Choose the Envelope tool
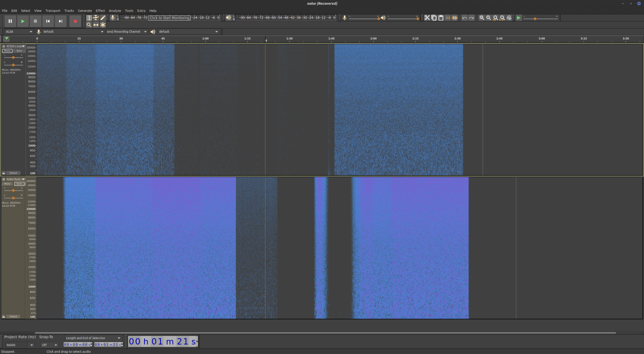The width and height of the screenshot is (644, 354). click(x=96, y=18)
